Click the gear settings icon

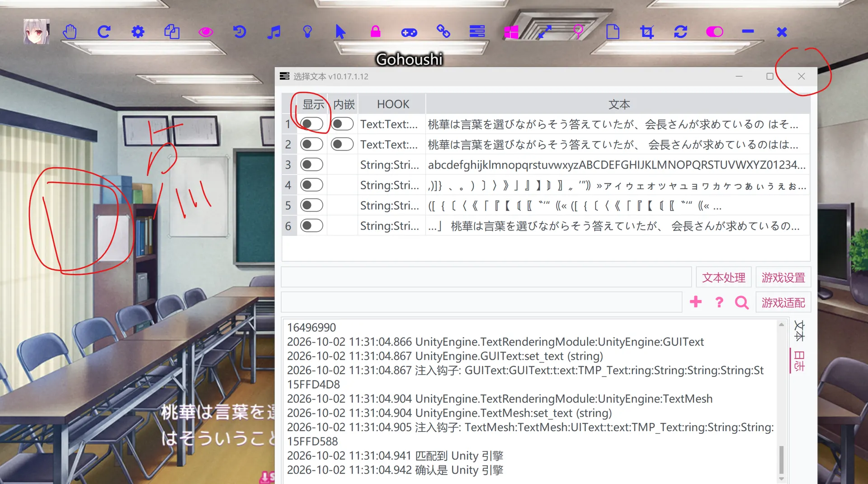(138, 32)
